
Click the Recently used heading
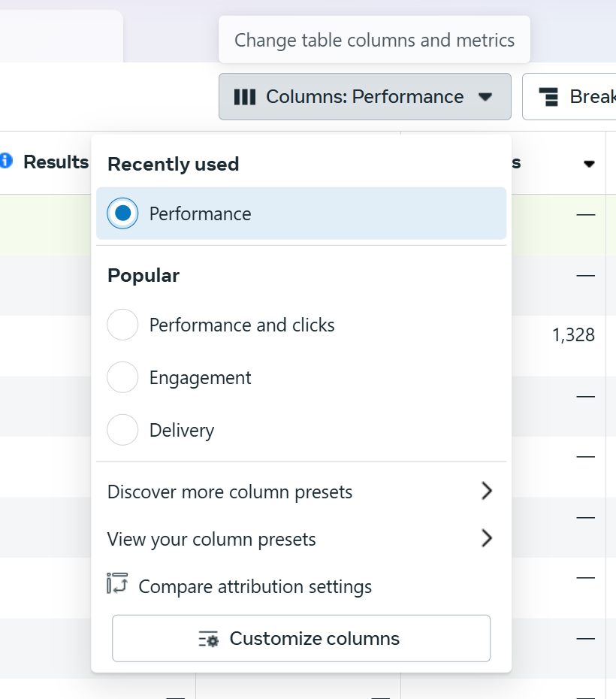click(174, 164)
